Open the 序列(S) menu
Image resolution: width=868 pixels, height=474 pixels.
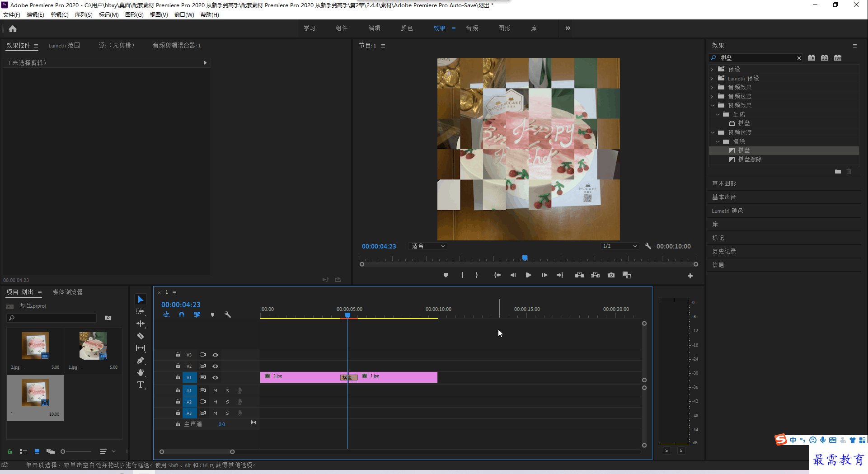pyautogui.click(x=84, y=14)
